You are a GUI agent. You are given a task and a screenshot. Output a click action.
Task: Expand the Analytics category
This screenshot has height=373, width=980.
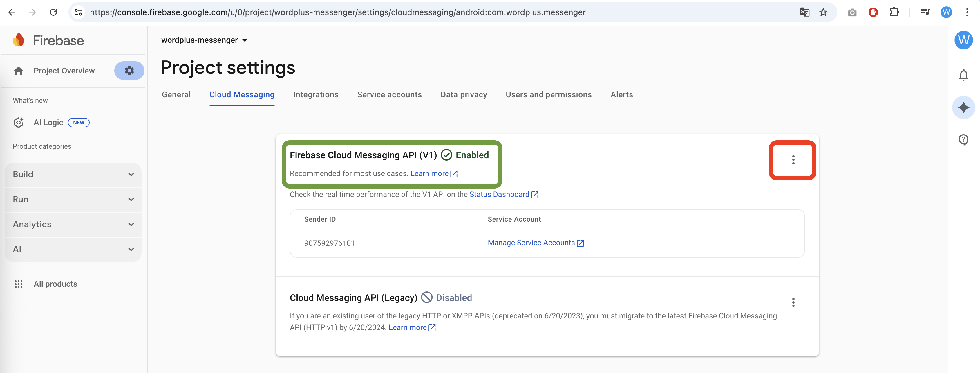(x=73, y=224)
